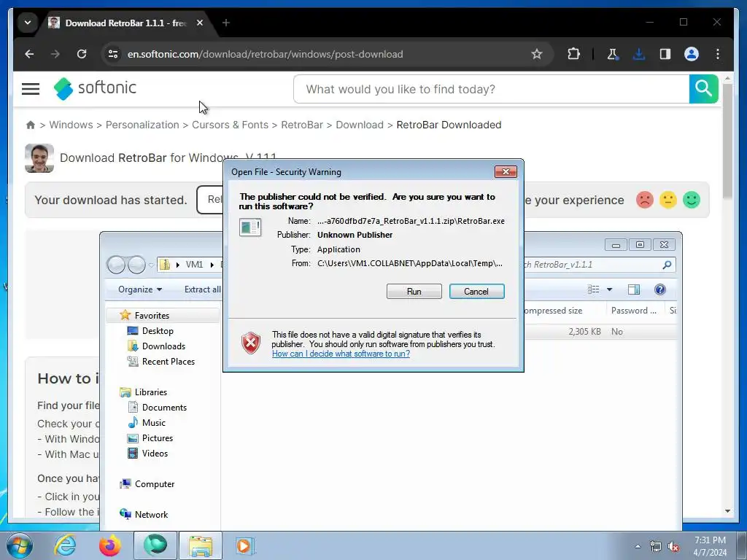Click the Explorer back navigation button

point(116,265)
